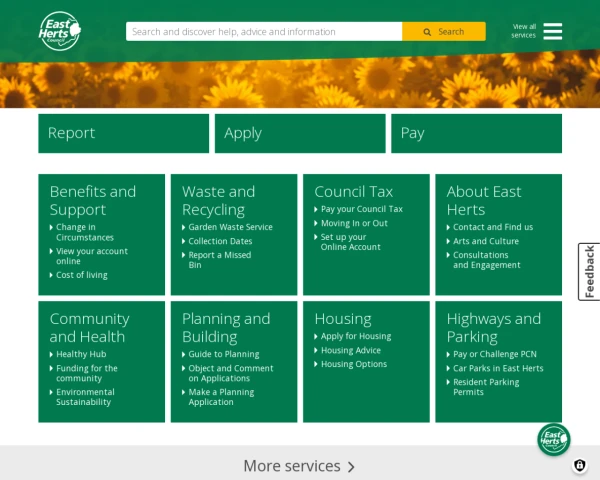Select View your account online
600x480 pixels.
[92, 256]
